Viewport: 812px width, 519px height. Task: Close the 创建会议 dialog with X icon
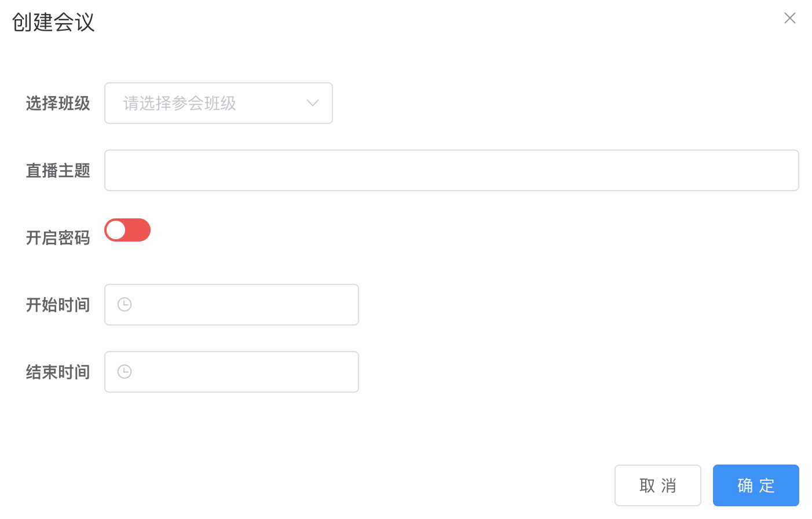[789, 19]
